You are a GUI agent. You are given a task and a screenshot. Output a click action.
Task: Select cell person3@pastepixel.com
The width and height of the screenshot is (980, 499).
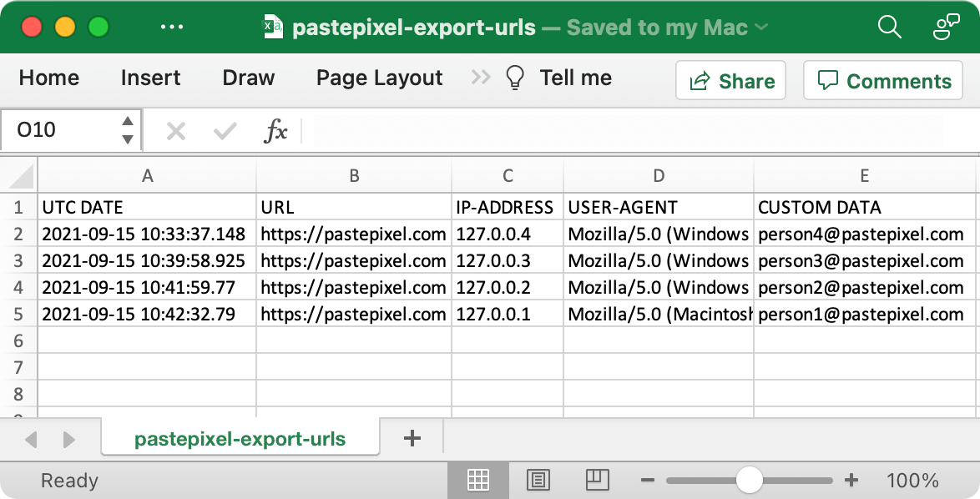point(864,260)
